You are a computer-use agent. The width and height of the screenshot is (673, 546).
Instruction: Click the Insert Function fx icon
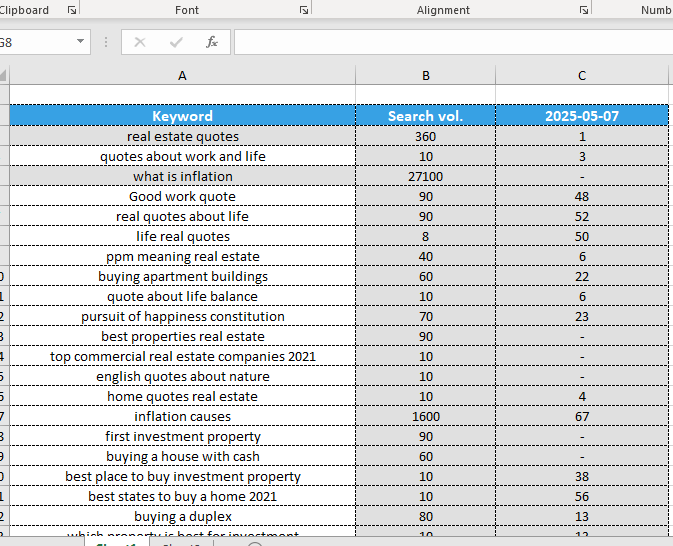pyautogui.click(x=212, y=42)
